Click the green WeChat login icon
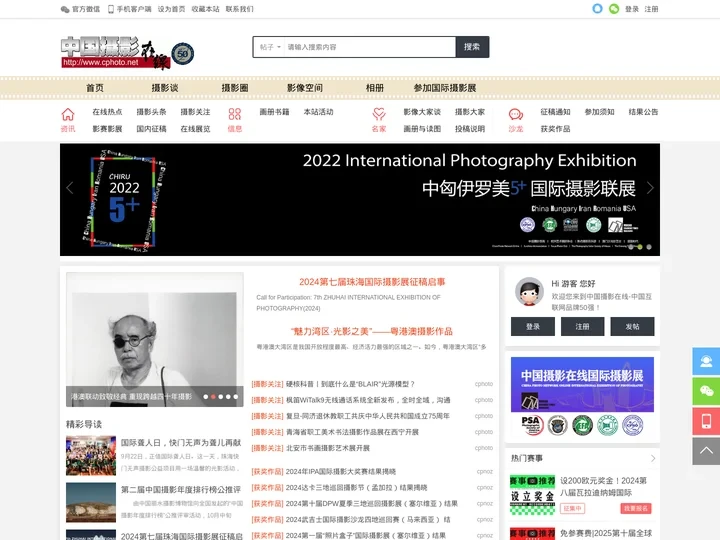 tap(614, 9)
